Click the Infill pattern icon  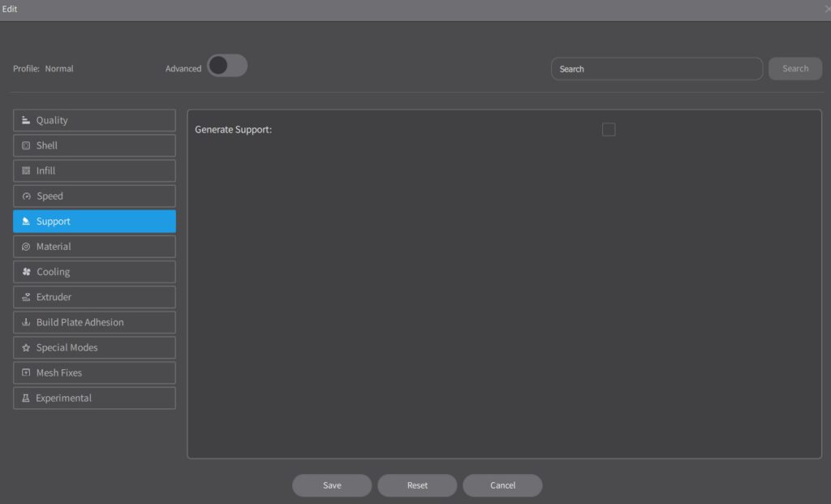26,170
